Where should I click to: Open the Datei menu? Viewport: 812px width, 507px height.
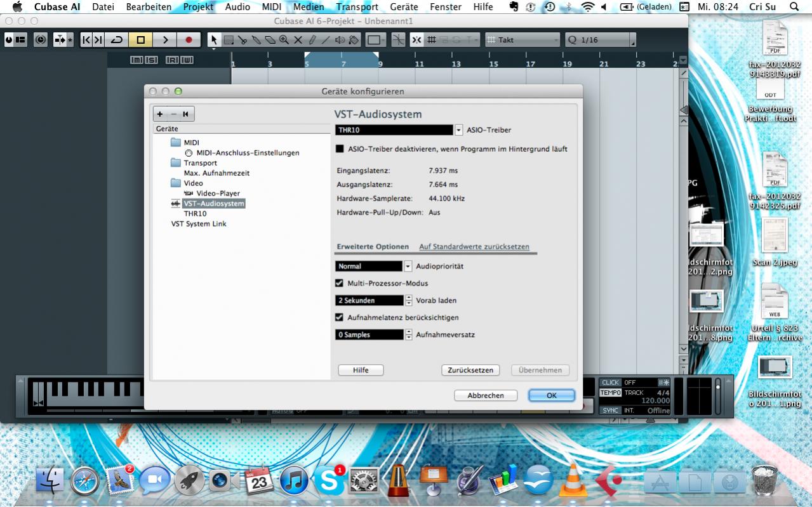click(x=103, y=7)
